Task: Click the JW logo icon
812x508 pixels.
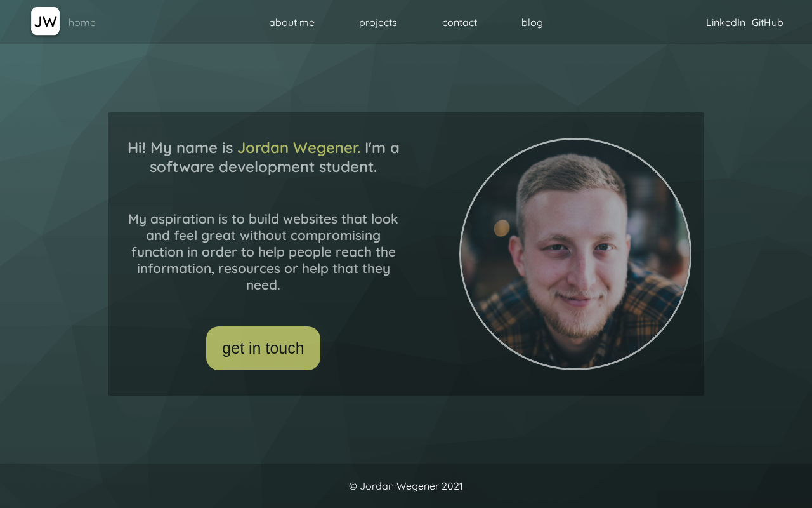Action: [45, 21]
